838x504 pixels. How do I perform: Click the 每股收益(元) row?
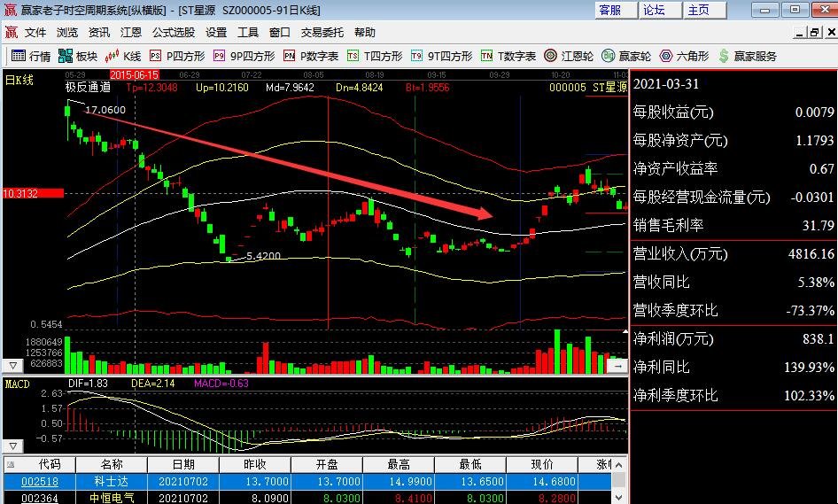pyautogui.click(x=733, y=112)
